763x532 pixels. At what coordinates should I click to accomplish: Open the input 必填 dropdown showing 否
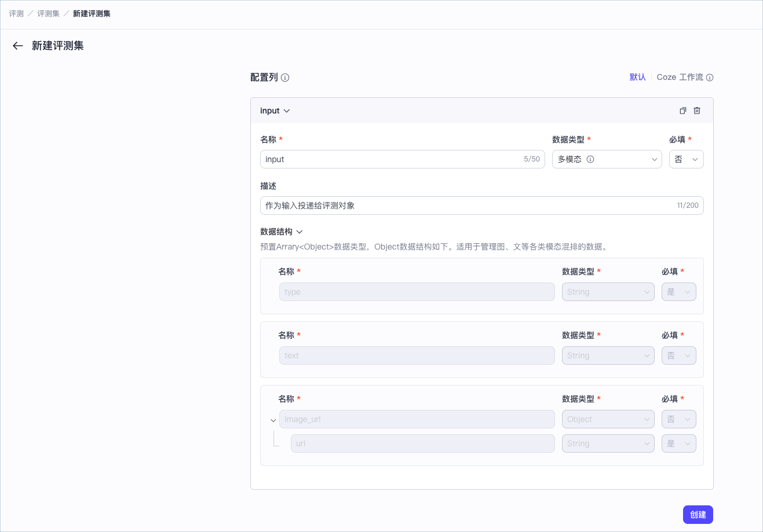(x=687, y=159)
